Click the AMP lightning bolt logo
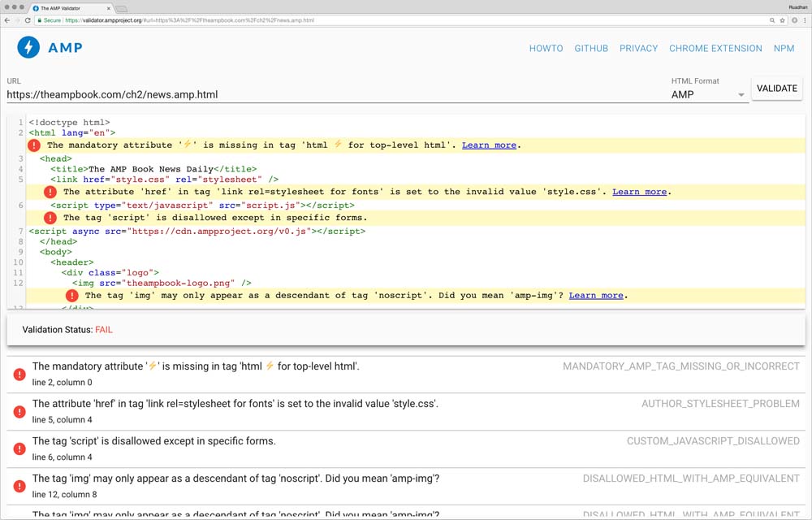 tap(28, 47)
